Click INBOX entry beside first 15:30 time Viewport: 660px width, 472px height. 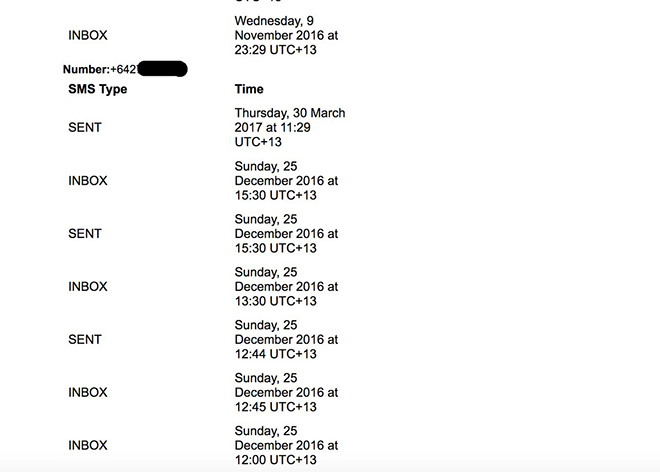88,181
